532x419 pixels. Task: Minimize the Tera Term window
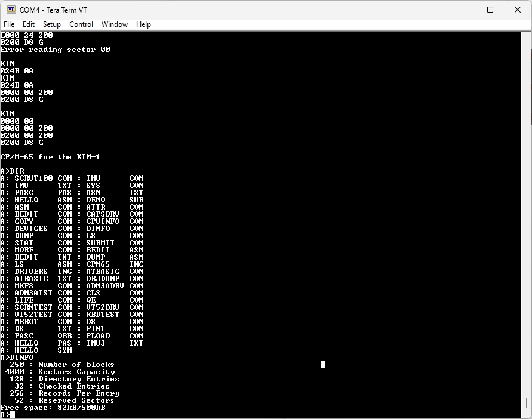[x=463, y=10]
